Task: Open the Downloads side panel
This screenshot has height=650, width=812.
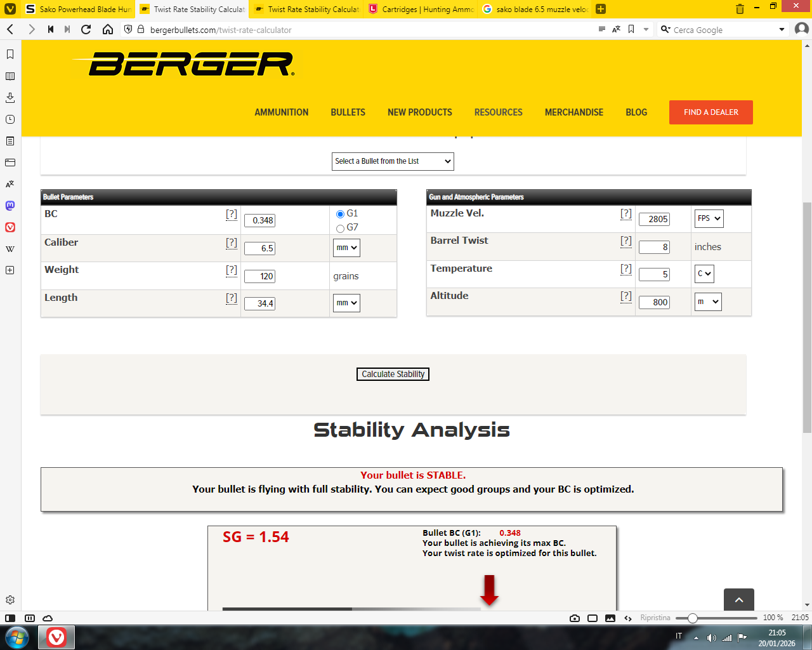Action: [10, 98]
